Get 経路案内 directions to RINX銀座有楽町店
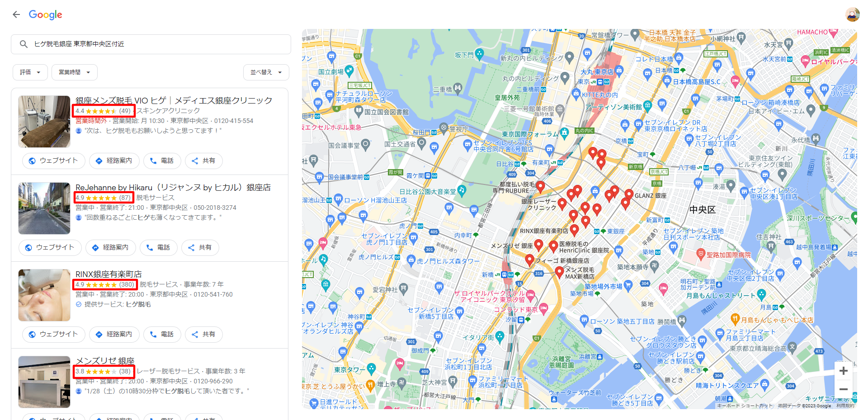Screen dimensions: 868x420 [x=114, y=334]
